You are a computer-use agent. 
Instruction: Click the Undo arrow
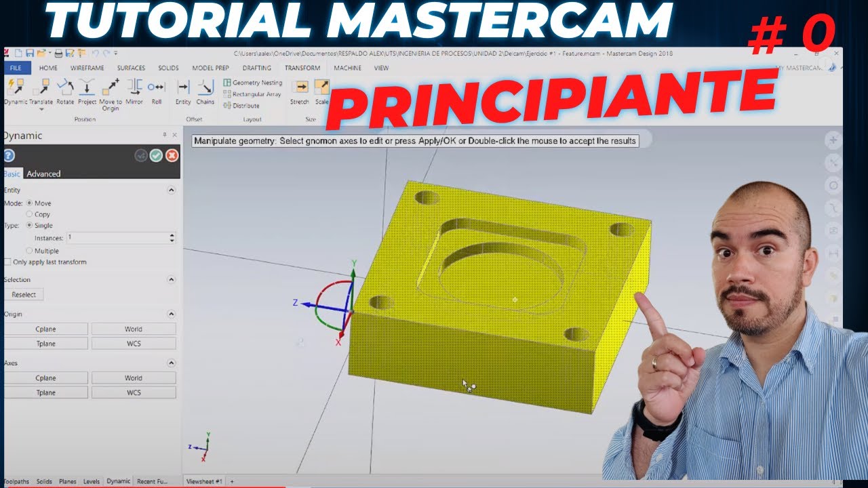(95, 53)
